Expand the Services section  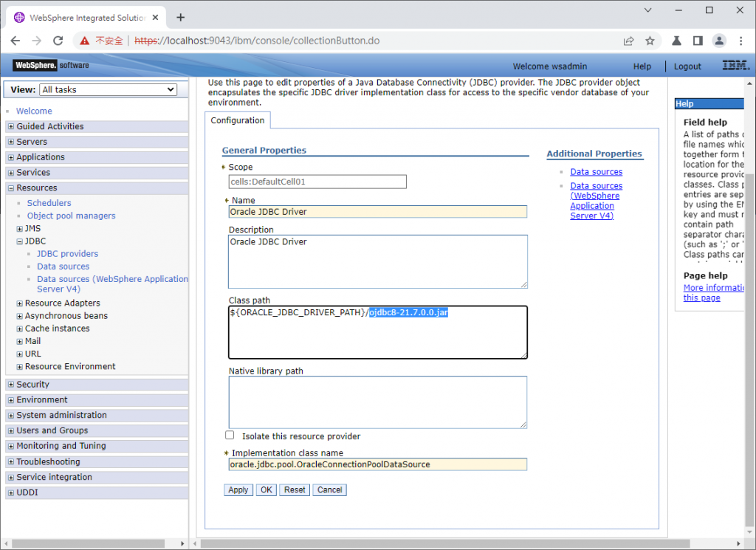tap(11, 173)
